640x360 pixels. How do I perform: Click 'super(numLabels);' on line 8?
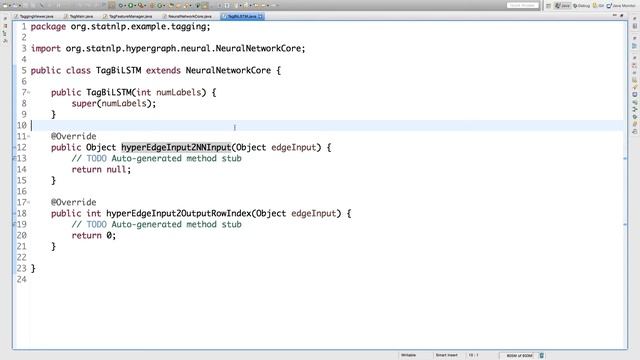(114, 103)
